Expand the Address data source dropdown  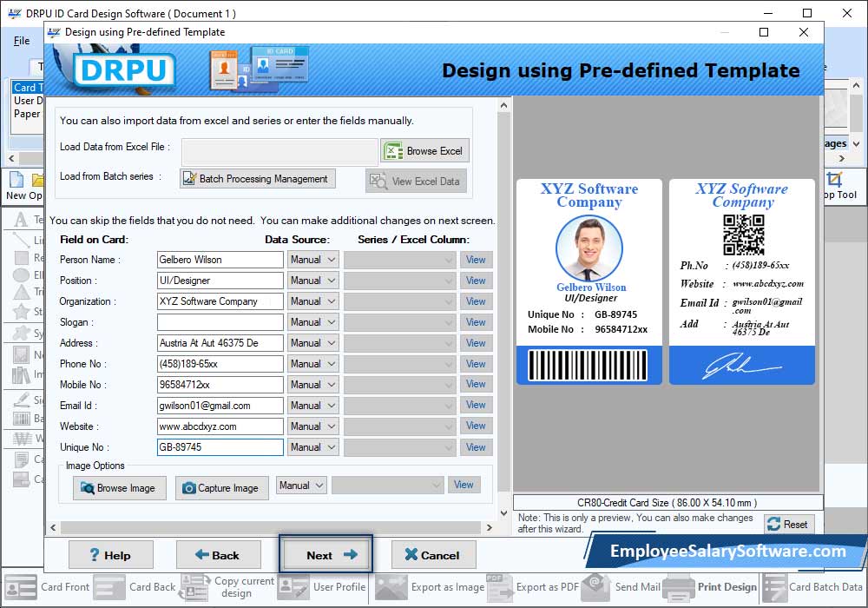312,343
